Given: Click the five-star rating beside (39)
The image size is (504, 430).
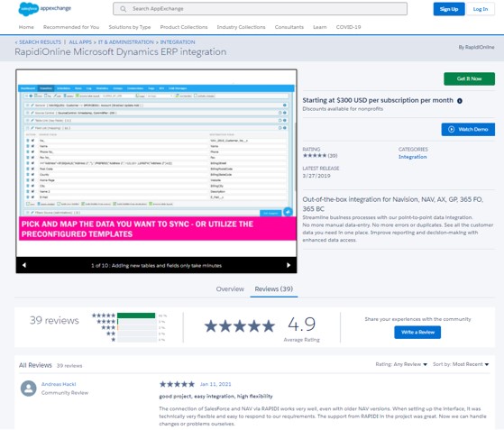Looking at the screenshot, I should point(315,156).
